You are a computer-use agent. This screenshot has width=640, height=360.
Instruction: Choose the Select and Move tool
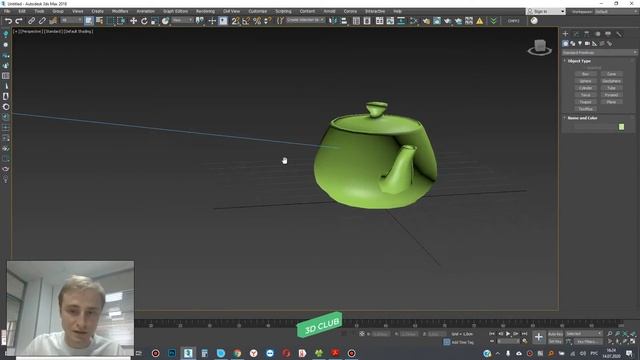(x=133, y=21)
